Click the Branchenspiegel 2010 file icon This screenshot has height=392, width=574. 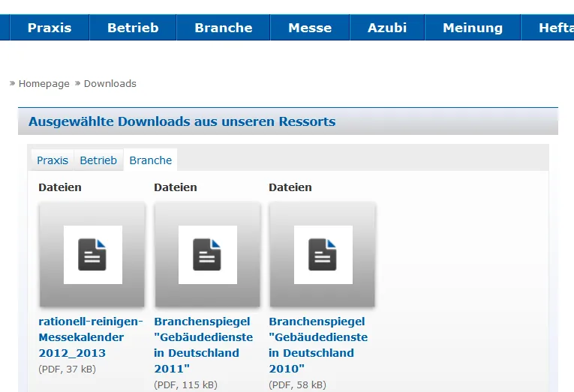point(323,255)
